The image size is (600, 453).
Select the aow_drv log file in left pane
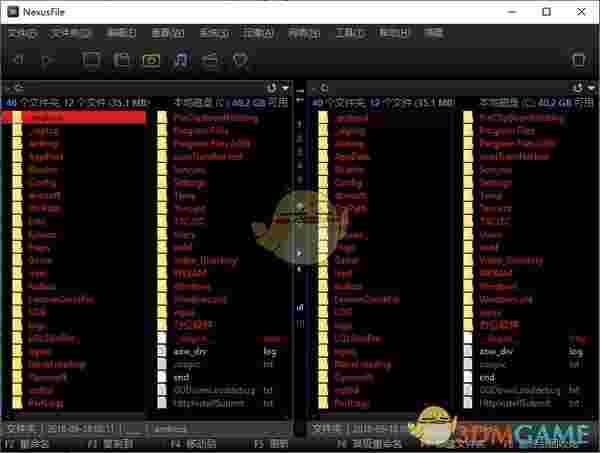coord(226,351)
